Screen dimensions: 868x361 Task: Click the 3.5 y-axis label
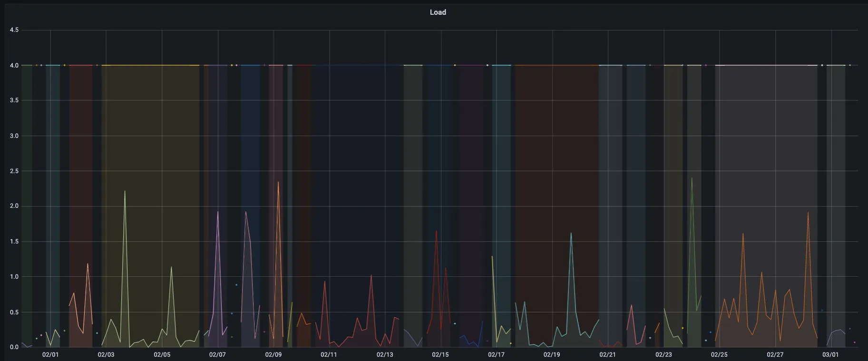pos(14,100)
